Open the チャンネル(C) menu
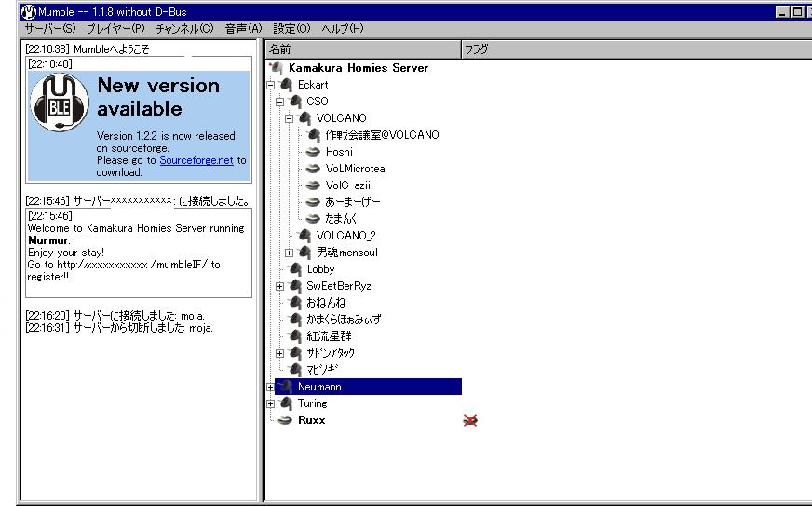Image resolution: width=812 pixels, height=506 pixels. click(184, 29)
